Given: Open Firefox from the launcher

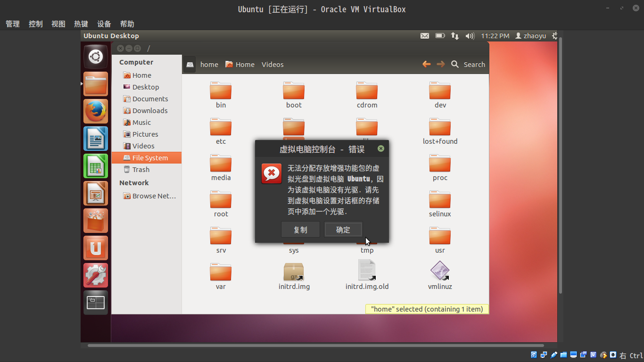Looking at the screenshot, I should click(x=96, y=111).
